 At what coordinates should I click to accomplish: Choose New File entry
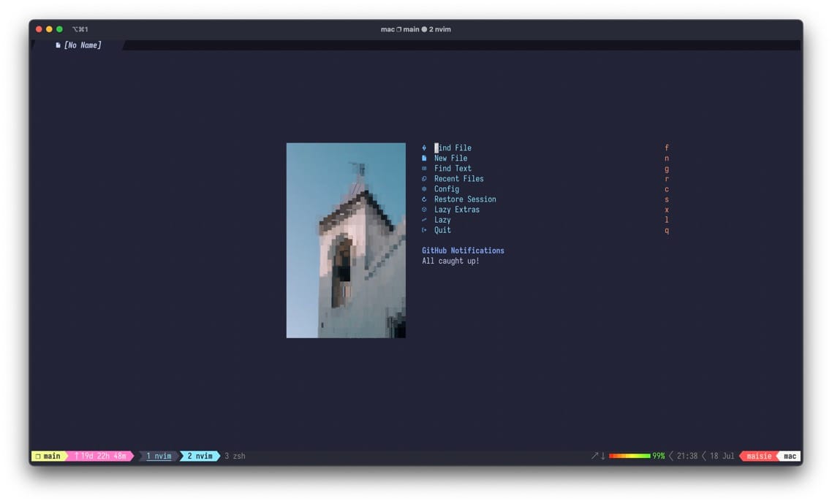pyautogui.click(x=450, y=158)
